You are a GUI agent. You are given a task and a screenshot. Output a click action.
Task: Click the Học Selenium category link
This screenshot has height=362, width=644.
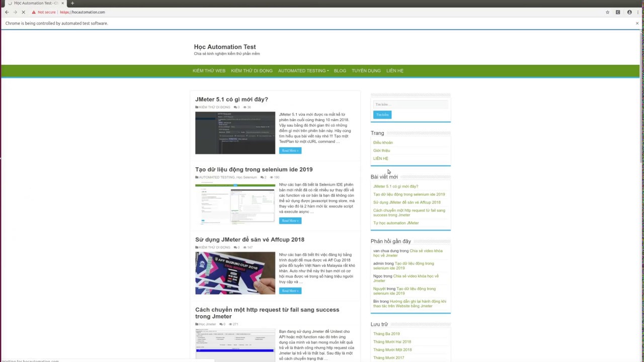click(x=247, y=177)
